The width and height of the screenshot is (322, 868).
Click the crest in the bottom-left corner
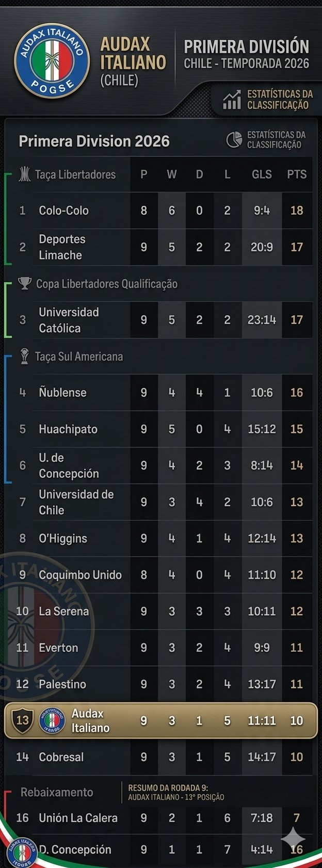(22, 853)
